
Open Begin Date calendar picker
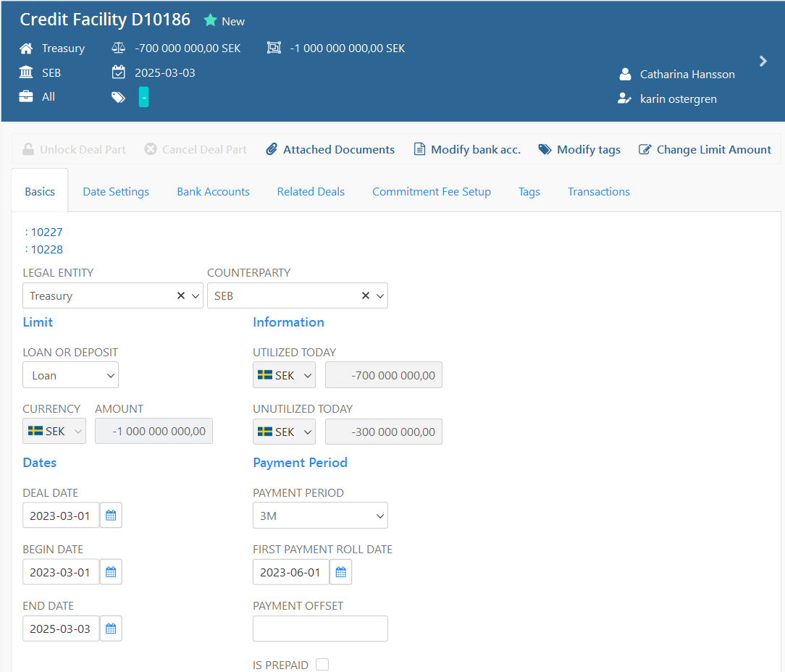111,572
